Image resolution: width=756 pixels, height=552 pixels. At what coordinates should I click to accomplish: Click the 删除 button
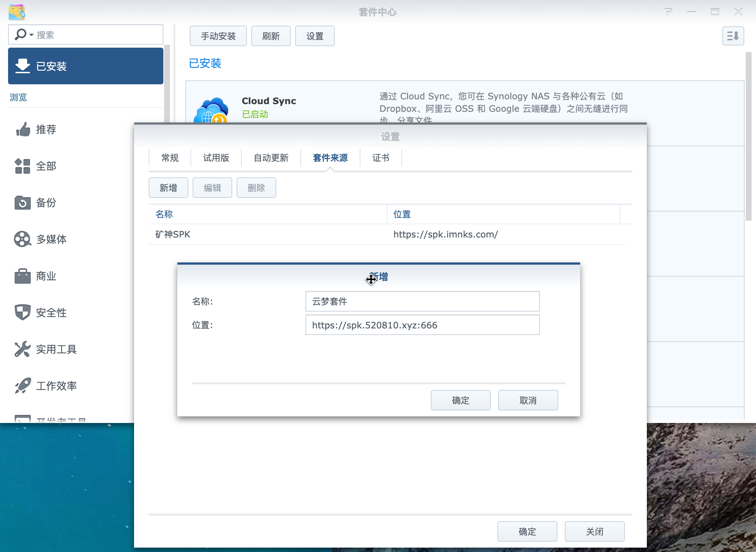click(x=256, y=188)
